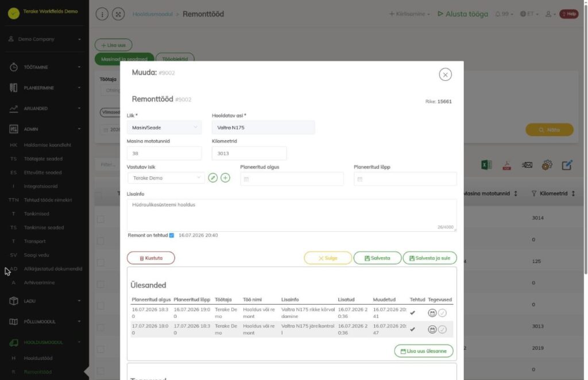The height and width of the screenshot is (380, 588).
Task: Select the table row with Kilomeetrid 3014
Action: pos(100,219)
